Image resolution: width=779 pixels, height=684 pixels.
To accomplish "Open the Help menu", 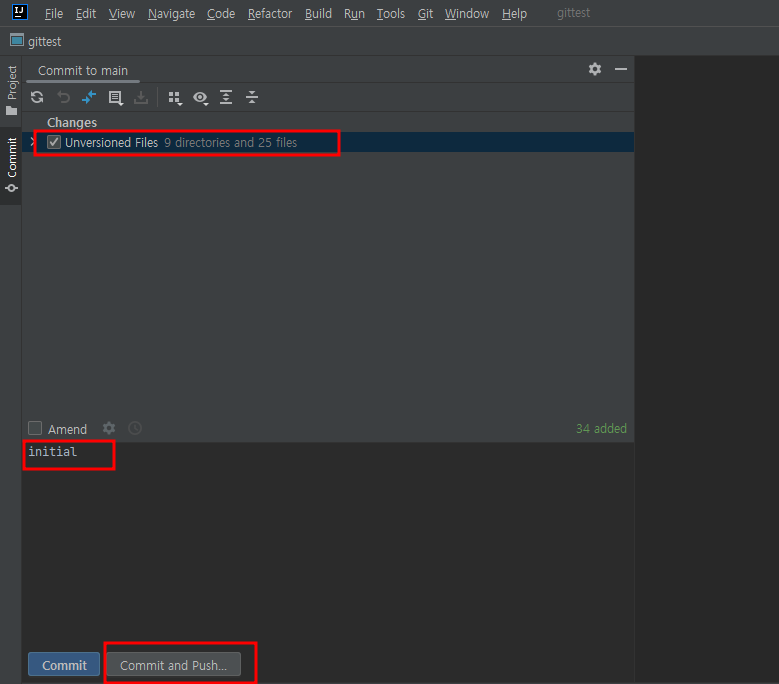I will click(x=514, y=13).
